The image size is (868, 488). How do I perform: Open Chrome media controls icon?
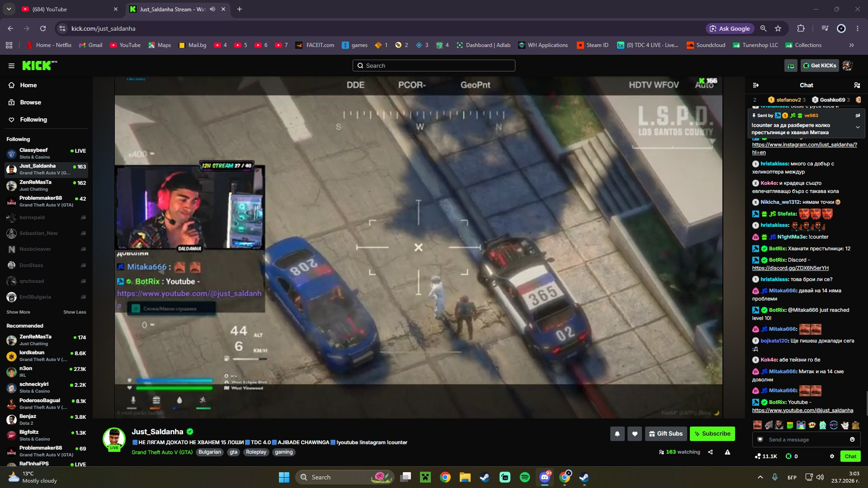click(x=825, y=28)
